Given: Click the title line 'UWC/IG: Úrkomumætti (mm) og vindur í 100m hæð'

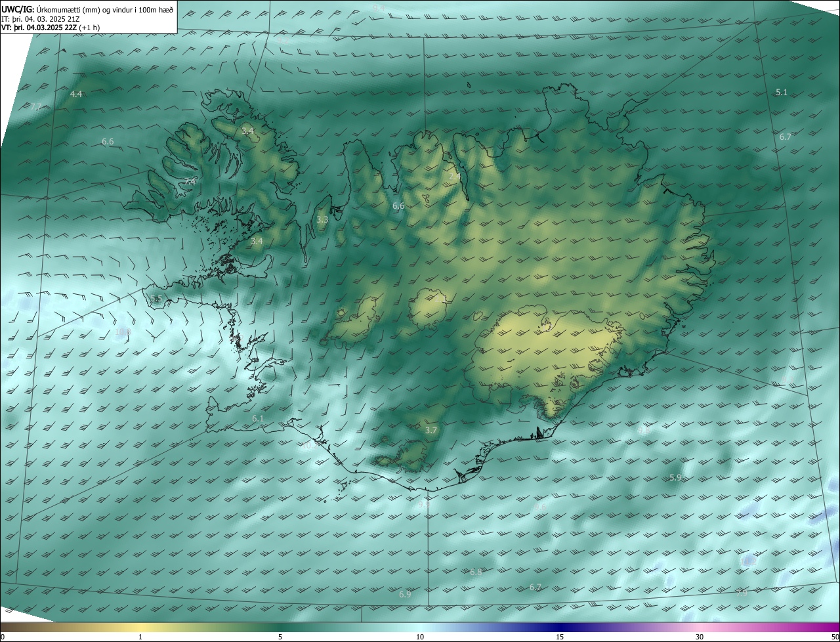Looking at the screenshot, I should (87, 9).
